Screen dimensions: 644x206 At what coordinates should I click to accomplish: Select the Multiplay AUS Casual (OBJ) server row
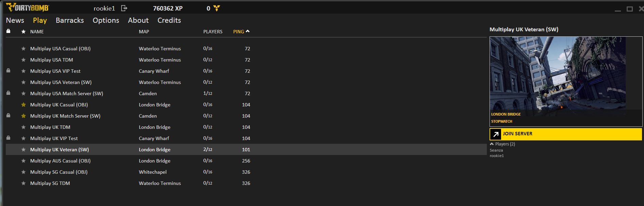60,161
